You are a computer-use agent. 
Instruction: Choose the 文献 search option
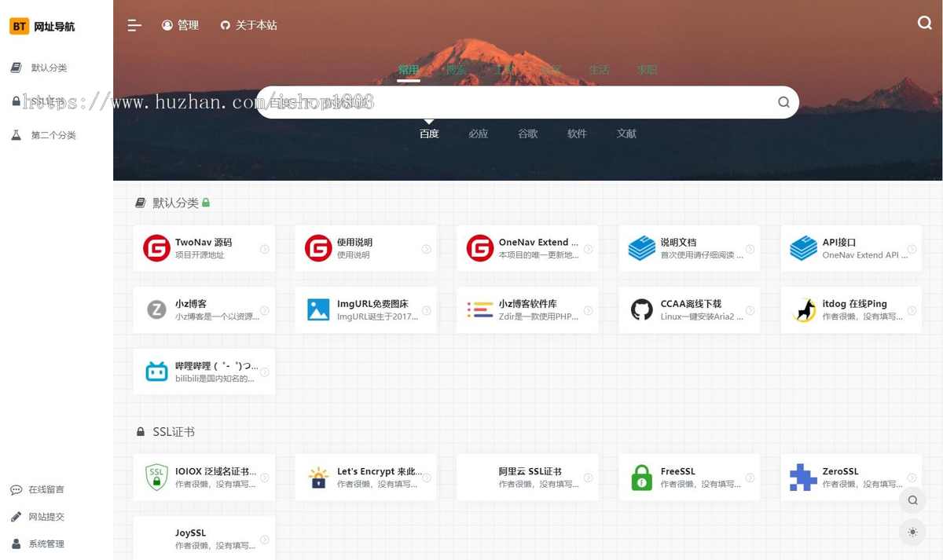click(627, 134)
